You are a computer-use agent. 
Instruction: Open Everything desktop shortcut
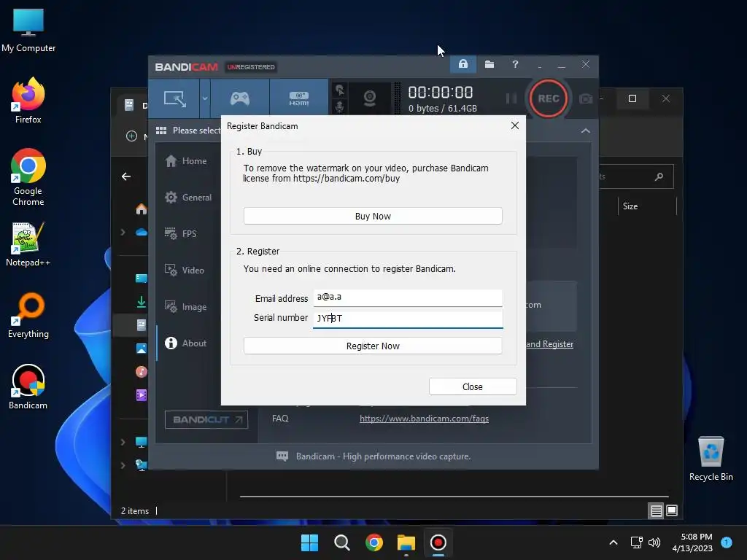(x=28, y=315)
